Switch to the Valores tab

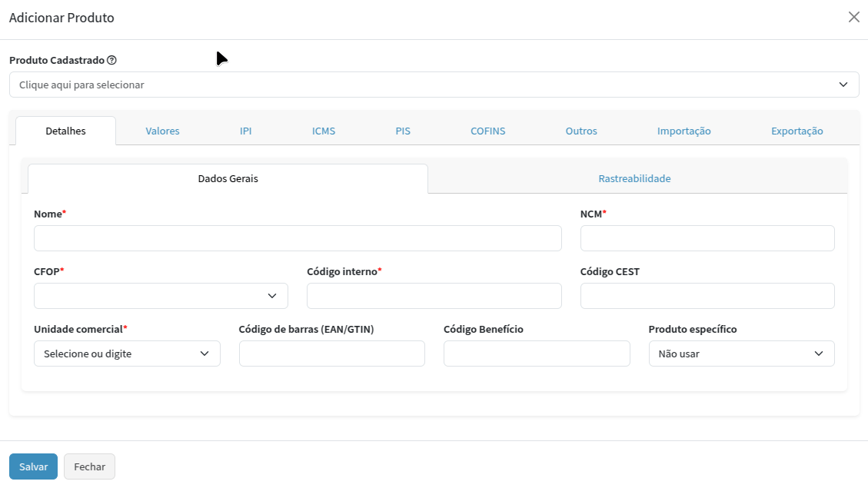pyautogui.click(x=162, y=131)
